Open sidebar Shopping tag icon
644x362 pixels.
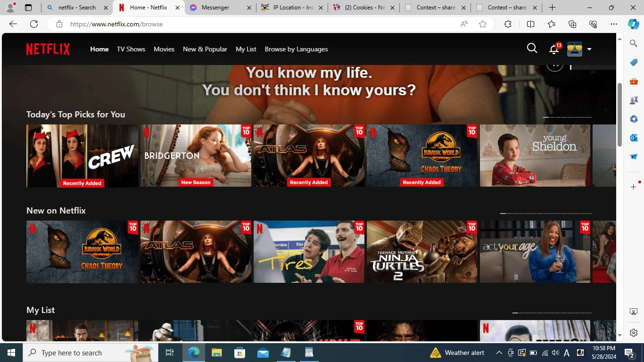tap(634, 62)
